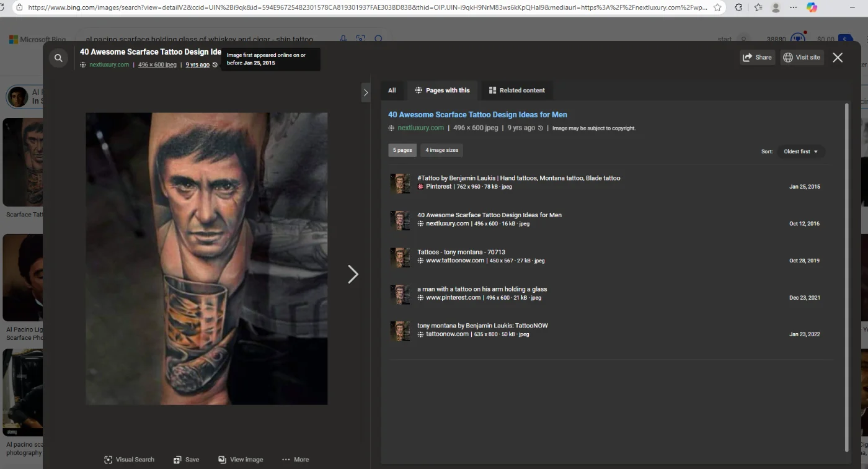Image resolution: width=868 pixels, height=469 pixels.
Task: Open the More options menu
Action: coord(295,460)
